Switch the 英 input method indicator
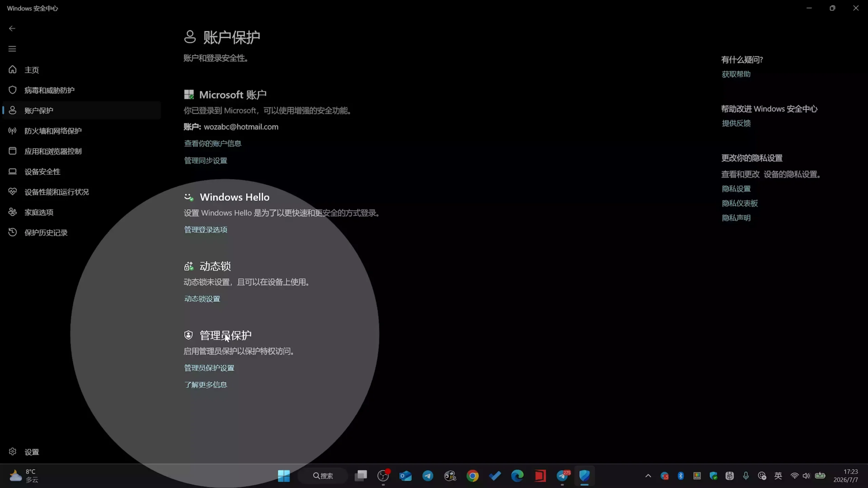Screen dimensions: 868x488 click(x=778, y=476)
